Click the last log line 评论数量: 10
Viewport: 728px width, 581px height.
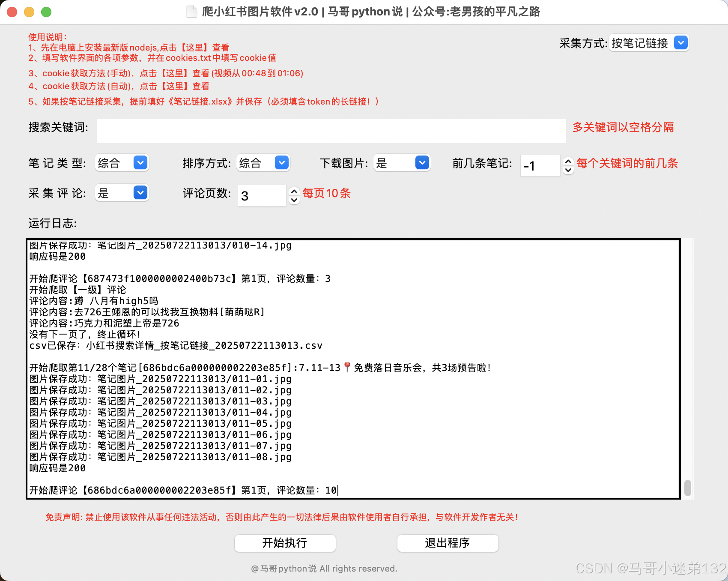click(x=183, y=490)
